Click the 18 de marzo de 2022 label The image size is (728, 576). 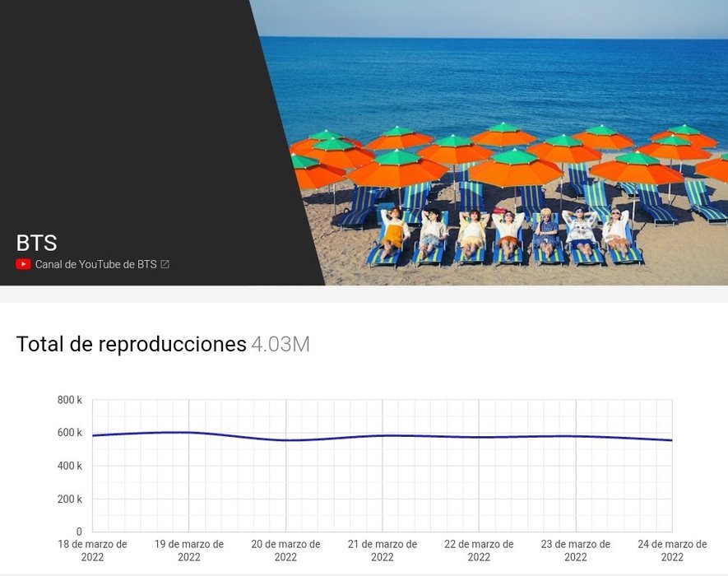pyautogui.click(x=92, y=550)
